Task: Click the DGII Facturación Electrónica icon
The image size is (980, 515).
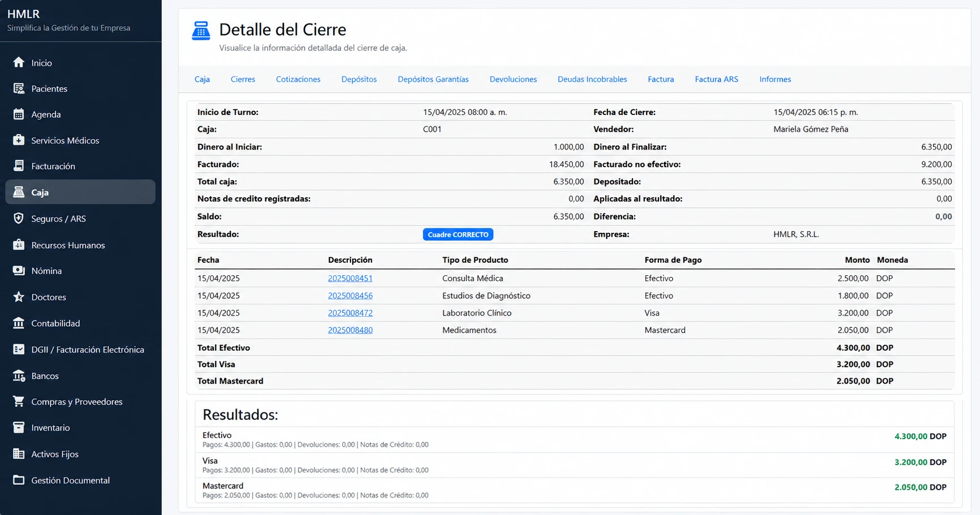Action: [19, 350]
